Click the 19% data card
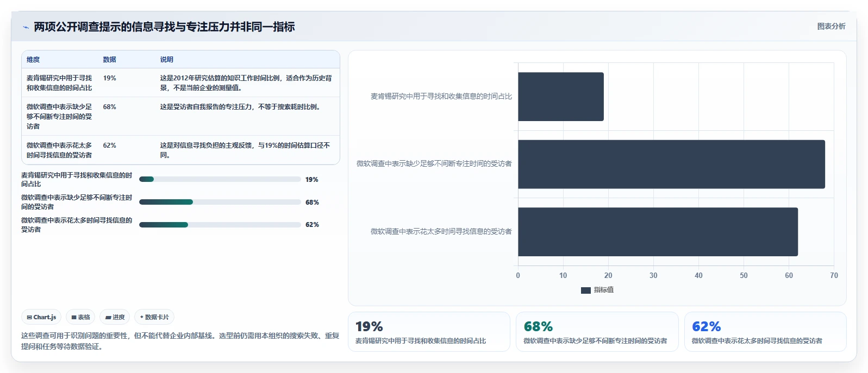 [429, 332]
